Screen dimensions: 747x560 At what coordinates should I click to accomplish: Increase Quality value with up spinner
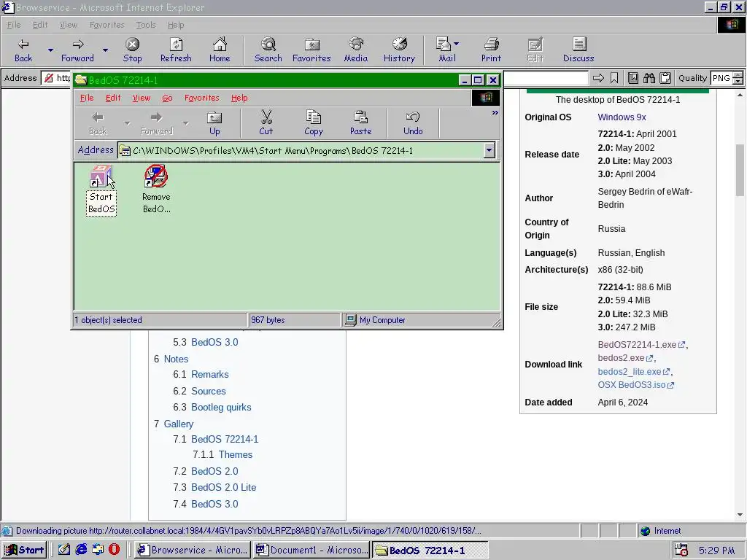tap(738, 75)
